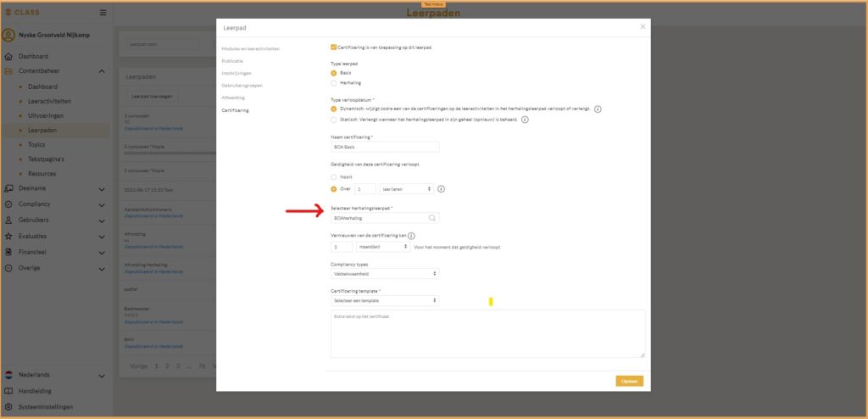Switch to Modules en leeractiviteiten tab
This screenshot has width=868, height=419.
click(250, 49)
